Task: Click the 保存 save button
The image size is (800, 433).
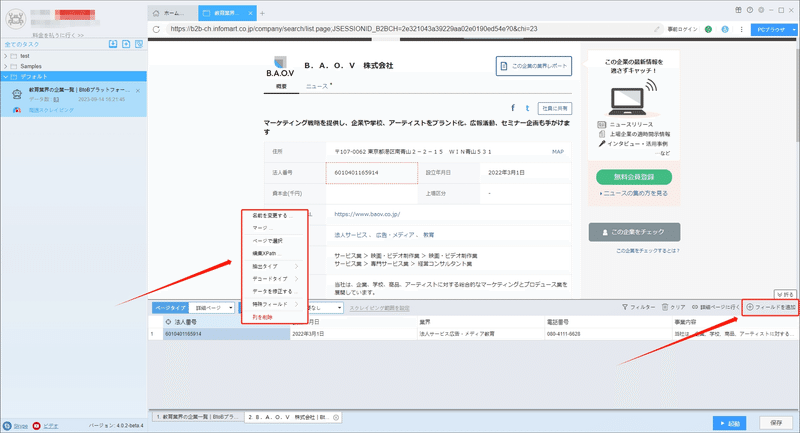Action: (x=776, y=423)
